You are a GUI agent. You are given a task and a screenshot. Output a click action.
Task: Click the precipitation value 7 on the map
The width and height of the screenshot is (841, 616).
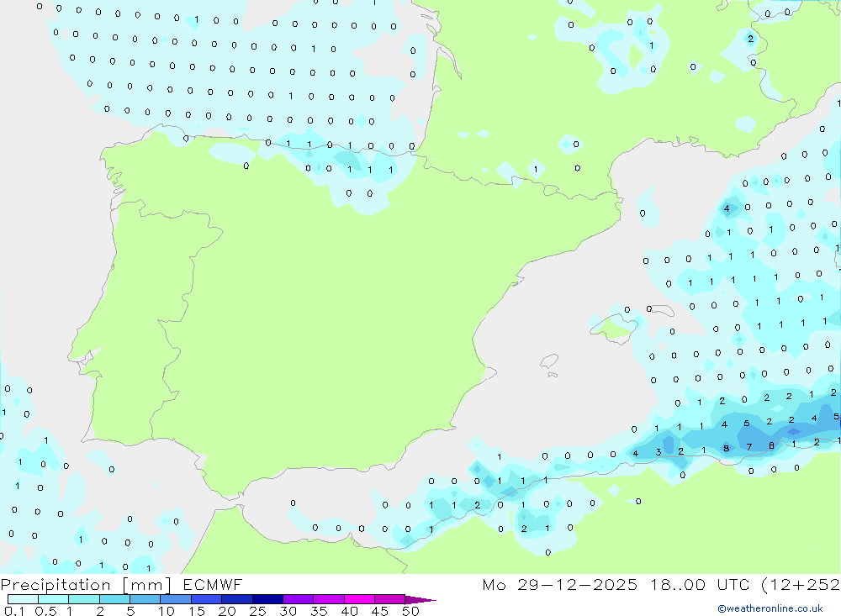click(749, 446)
